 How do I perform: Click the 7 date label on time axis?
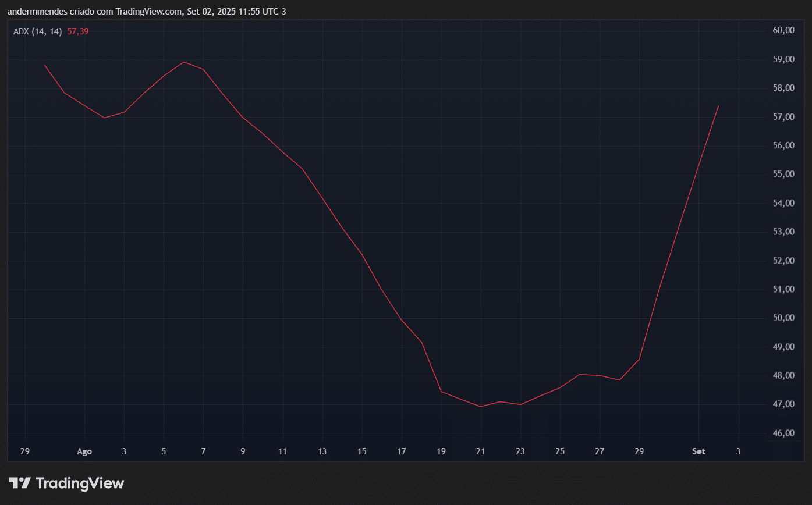203,451
